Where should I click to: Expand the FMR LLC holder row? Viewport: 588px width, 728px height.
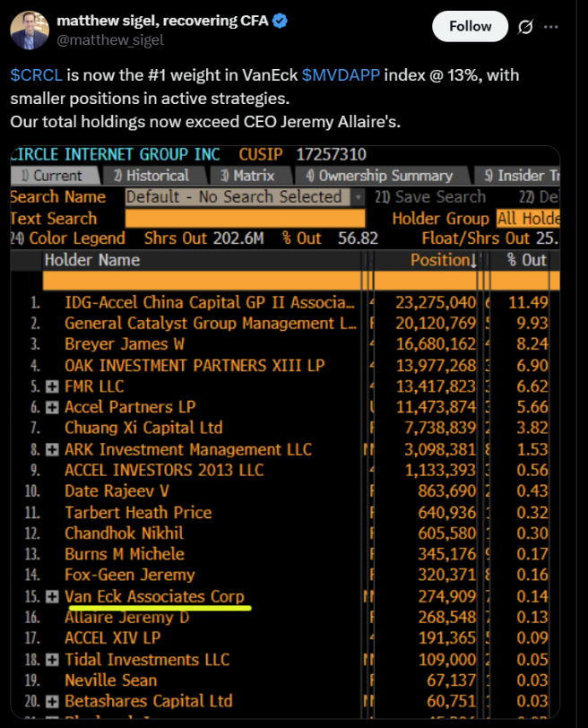[53, 386]
